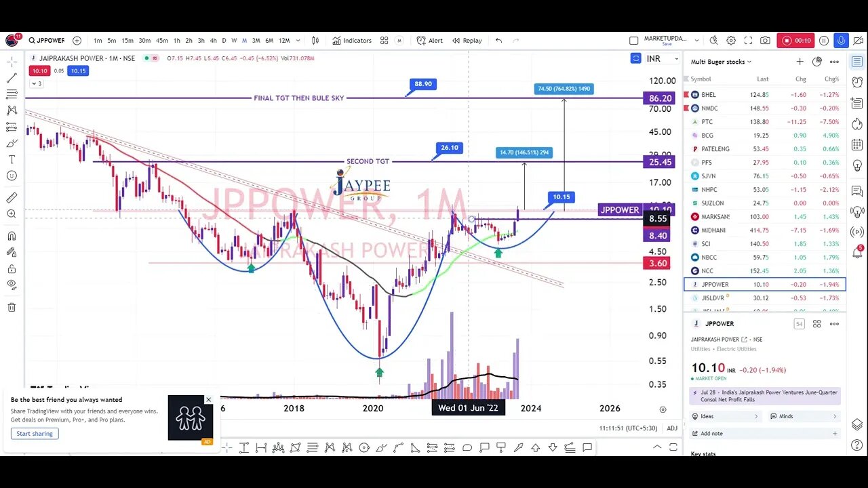
Task: Choose the 12M timeframe
Action: click(284, 41)
